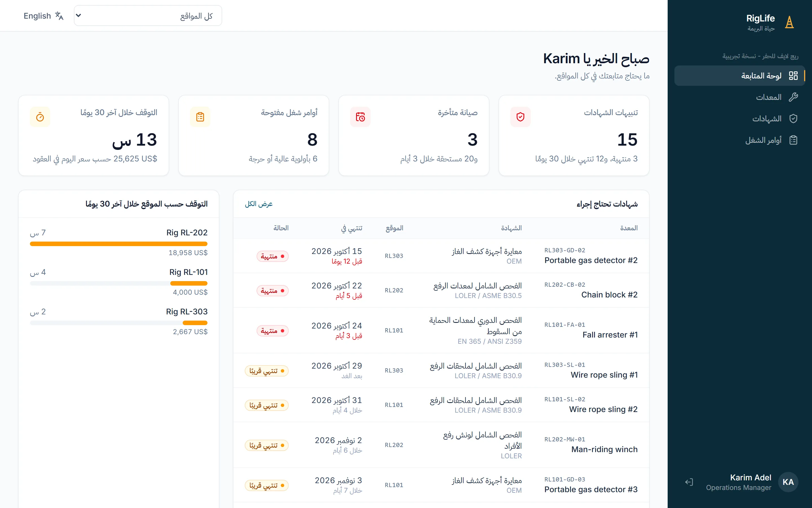812x508 pixels.
Task: Click the cost 4,000 US$
Action: (x=190, y=292)
